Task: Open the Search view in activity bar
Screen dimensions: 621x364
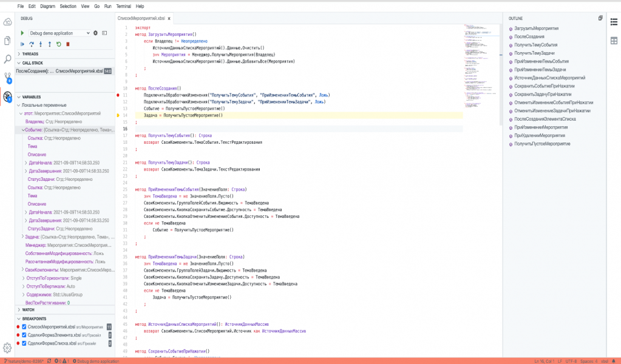Action: click(7, 59)
